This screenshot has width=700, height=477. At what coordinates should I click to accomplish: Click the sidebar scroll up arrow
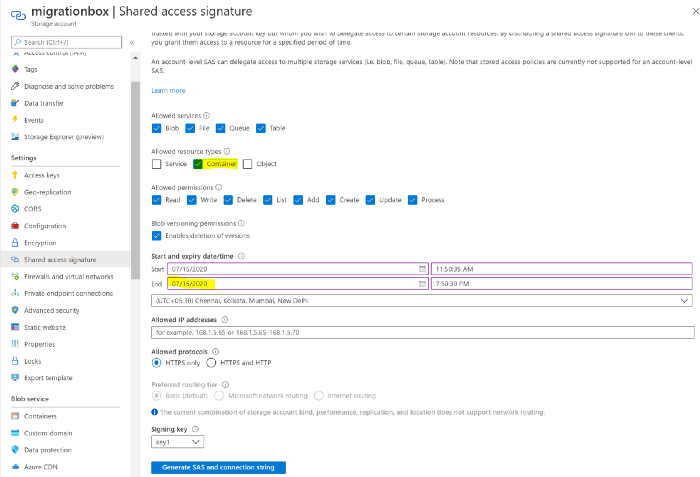(x=136, y=58)
